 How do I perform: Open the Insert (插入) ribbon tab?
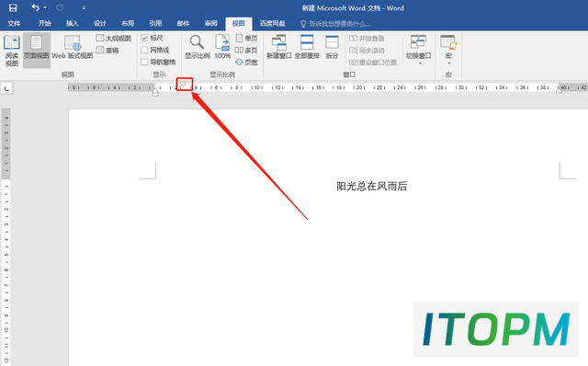(73, 24)
